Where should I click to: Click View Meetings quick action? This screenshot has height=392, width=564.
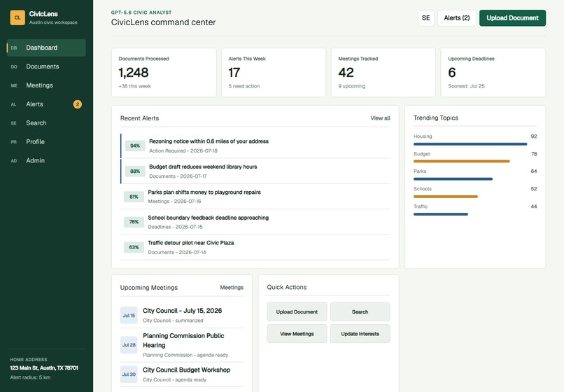tap(297, 334)
